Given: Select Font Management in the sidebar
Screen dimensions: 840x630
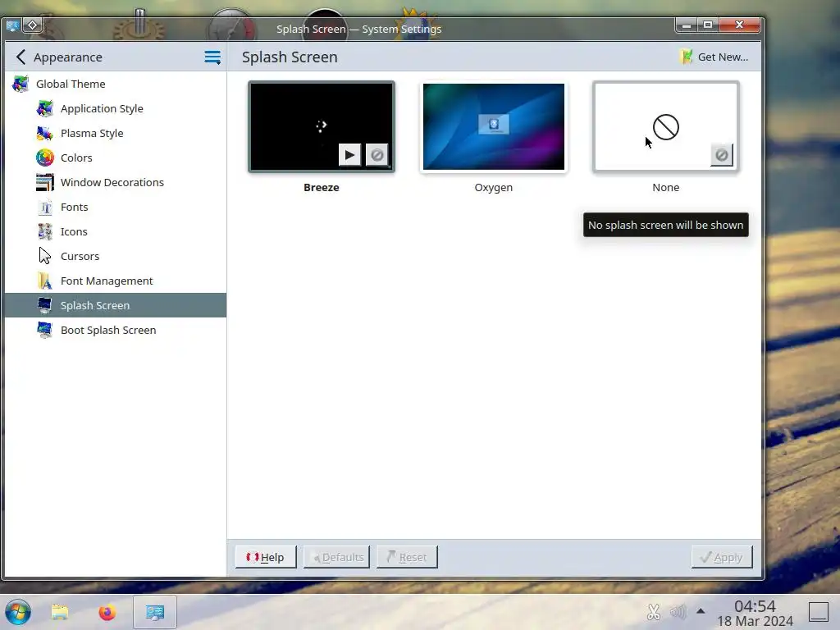Looking at the screenshot, I should click(115, 281).
